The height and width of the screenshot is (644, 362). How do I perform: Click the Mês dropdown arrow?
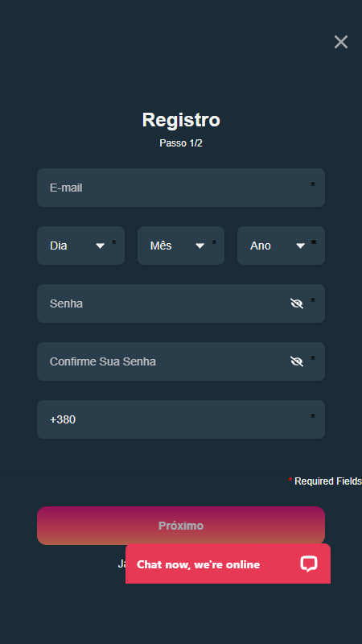[x=200, y=246]
